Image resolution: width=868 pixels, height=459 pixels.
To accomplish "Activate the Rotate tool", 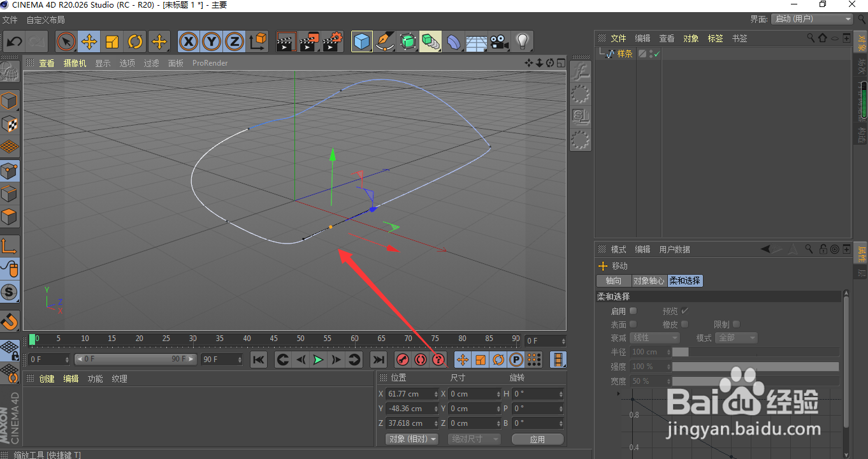I will pyautogui.click(x=135, y=42).
